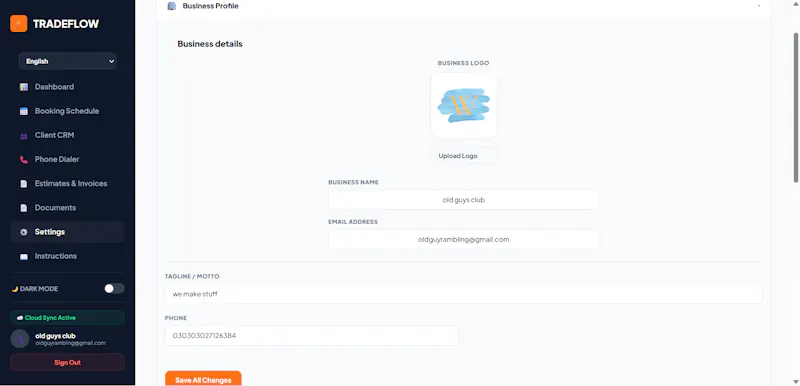Viewport: 800px width, 386px height.
Task: Open Dashboard from the sidebar
Action: pos(67,87)
